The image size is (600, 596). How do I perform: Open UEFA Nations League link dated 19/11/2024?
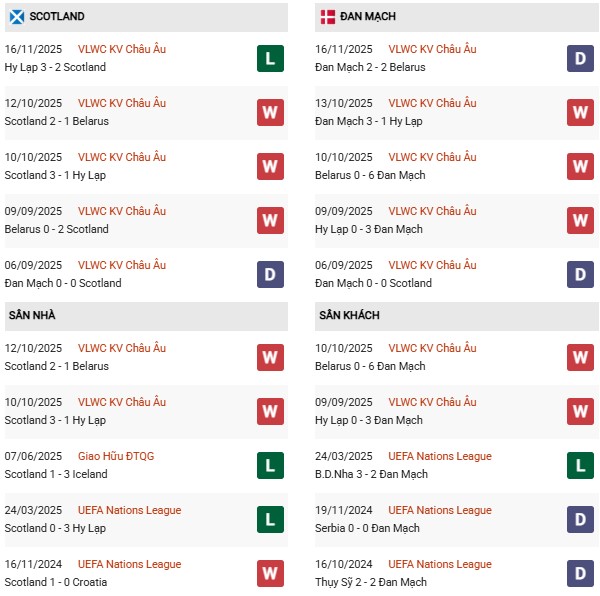tap(440, 510)
